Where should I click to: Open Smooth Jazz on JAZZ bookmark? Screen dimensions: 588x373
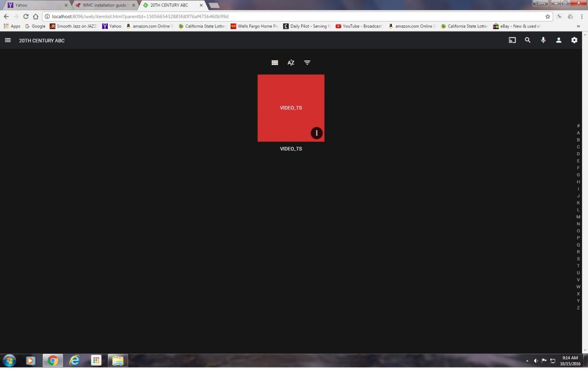pos(73,26)
